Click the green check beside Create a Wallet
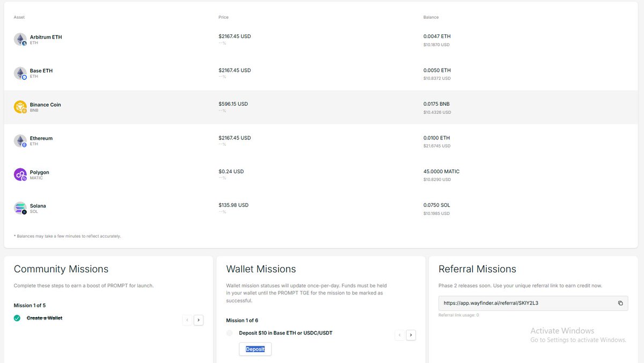Screen dimensions: 644x363 coord(17,318)
